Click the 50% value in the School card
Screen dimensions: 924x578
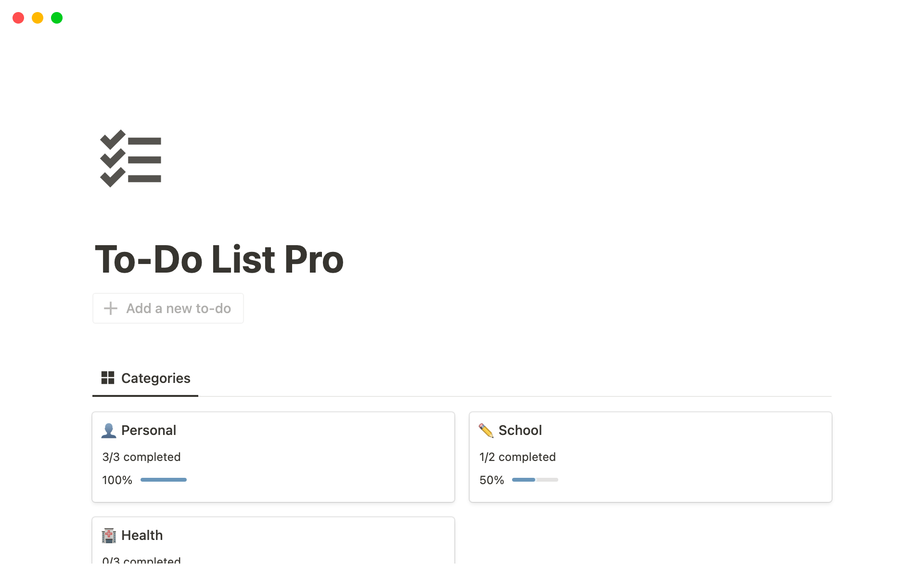tap(491, 480)
